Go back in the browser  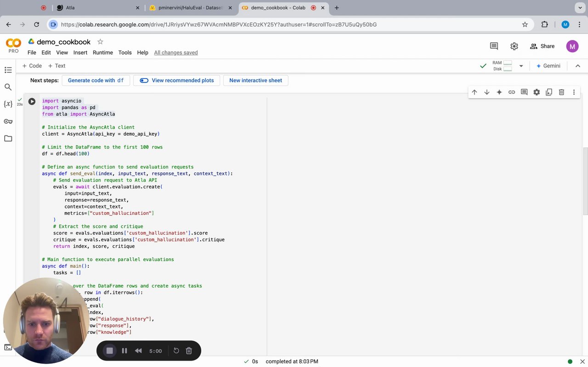coord(8,24)
